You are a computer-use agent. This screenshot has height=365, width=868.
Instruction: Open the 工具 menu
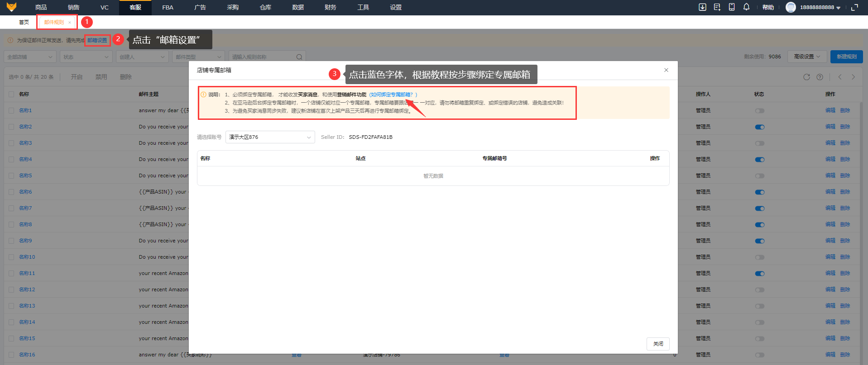pyautogui.click(x=363, y=7)
